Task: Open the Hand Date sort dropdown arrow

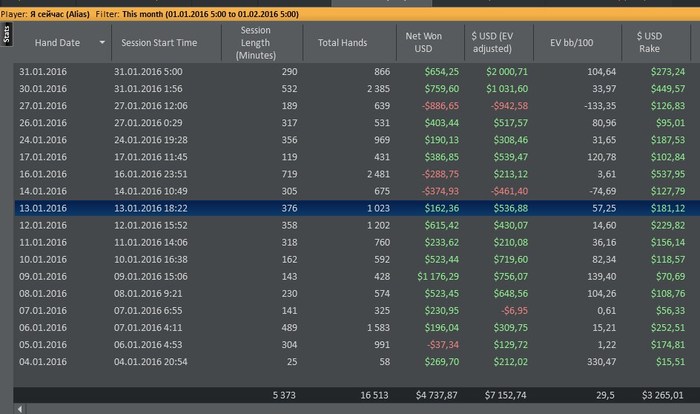Action: [x=102, y=43]
